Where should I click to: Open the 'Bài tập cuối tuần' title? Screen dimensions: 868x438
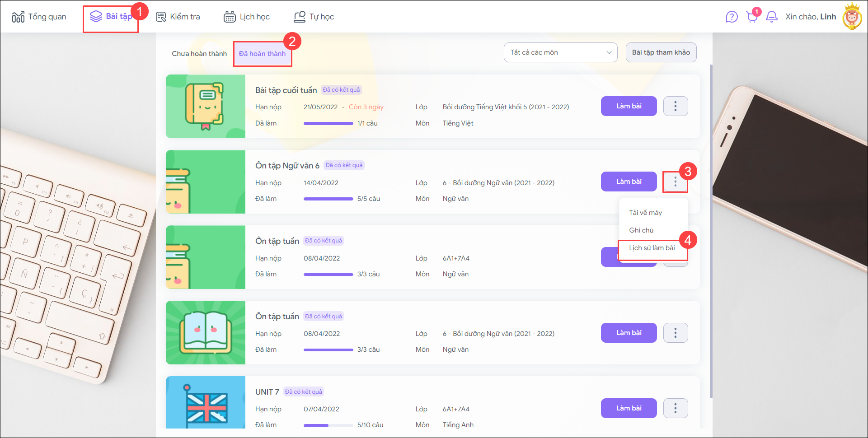[286, 90]
